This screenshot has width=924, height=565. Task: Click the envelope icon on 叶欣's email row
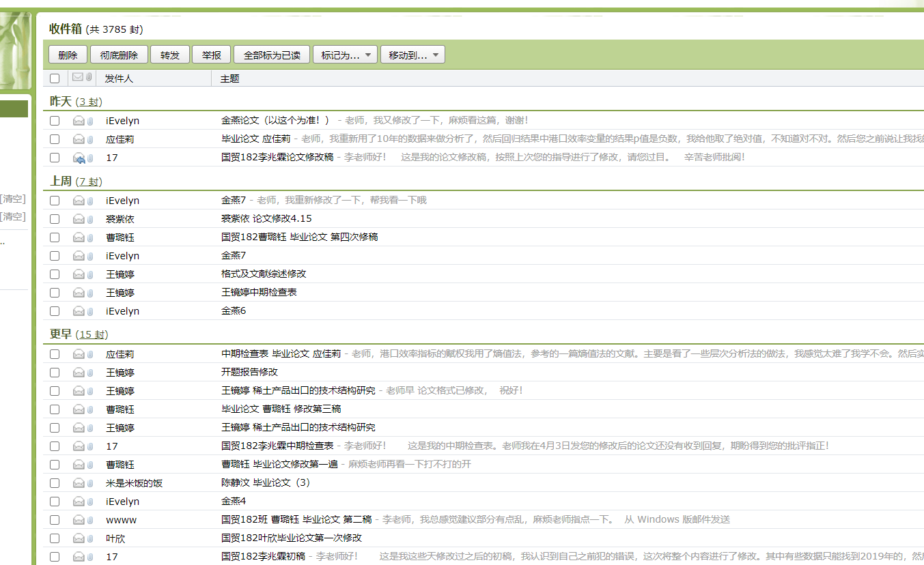pos(79,538)
